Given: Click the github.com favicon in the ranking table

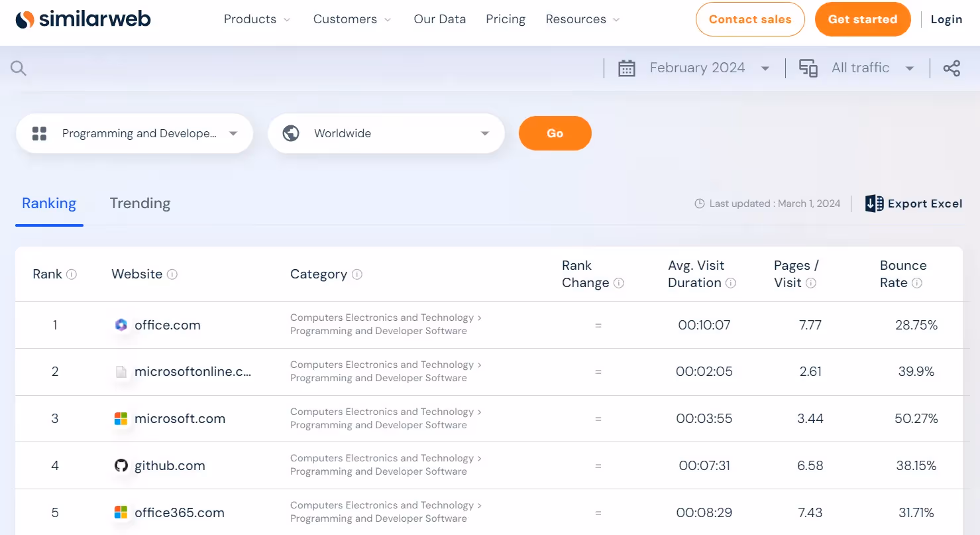Looking at the screenshot, I should tap(121, 465).
